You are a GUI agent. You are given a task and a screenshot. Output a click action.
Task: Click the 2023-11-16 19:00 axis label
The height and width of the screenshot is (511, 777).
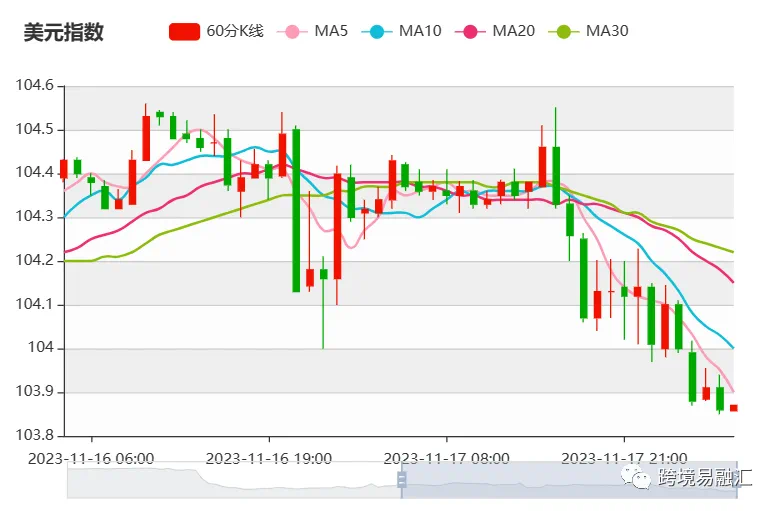[x=268, y=458]
